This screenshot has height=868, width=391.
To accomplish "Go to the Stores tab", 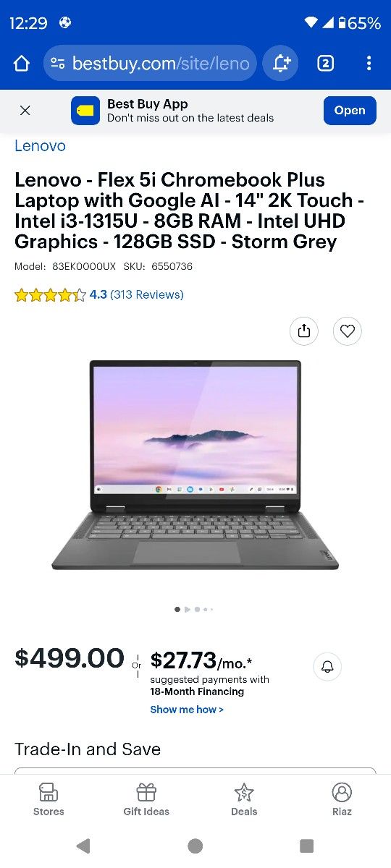I will (49, 799).
